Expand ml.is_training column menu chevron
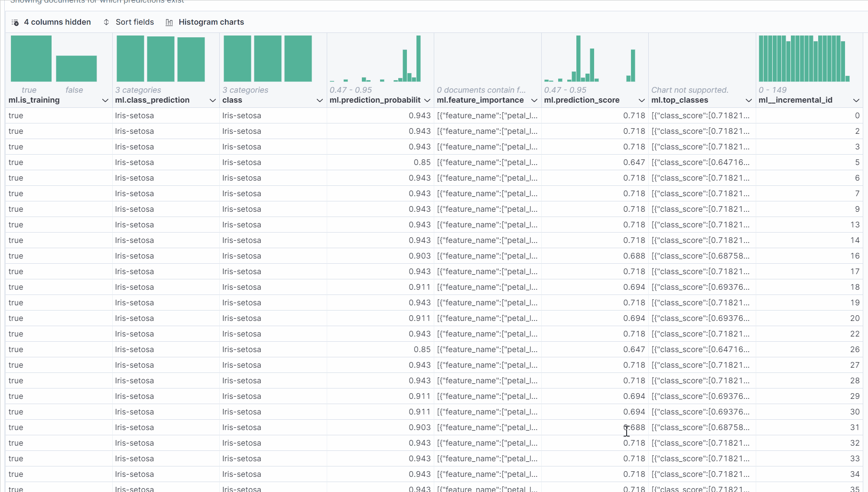 (x=105, y=100)
